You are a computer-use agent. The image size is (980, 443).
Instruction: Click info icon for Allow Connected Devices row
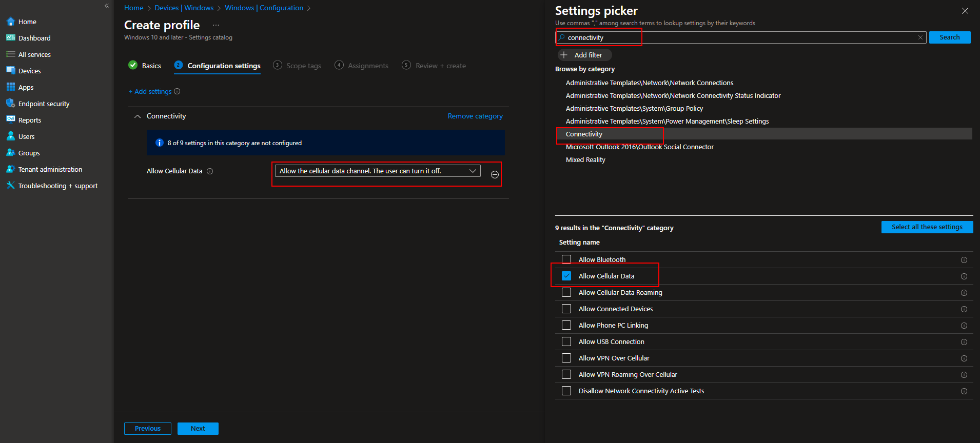[964, 309]
